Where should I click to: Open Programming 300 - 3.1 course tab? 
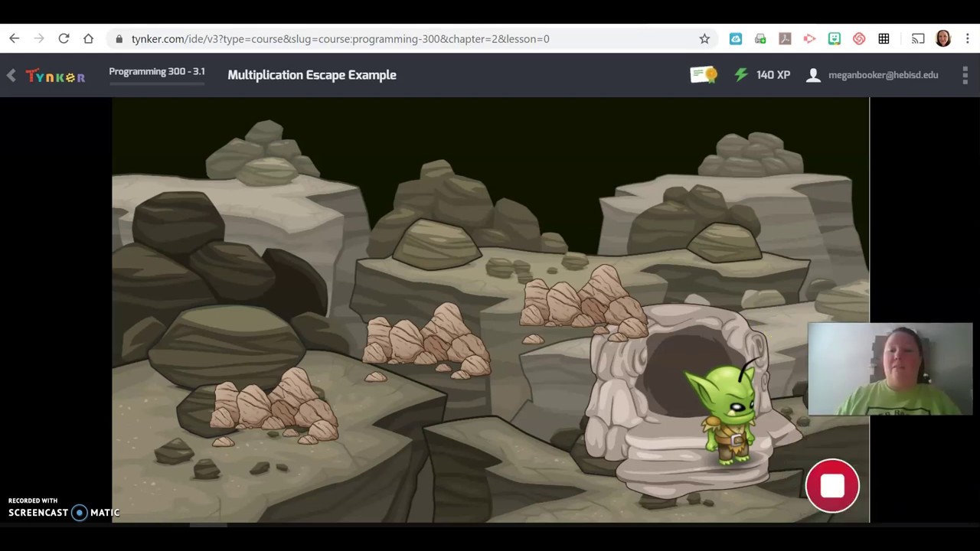(x=157, y=72)
